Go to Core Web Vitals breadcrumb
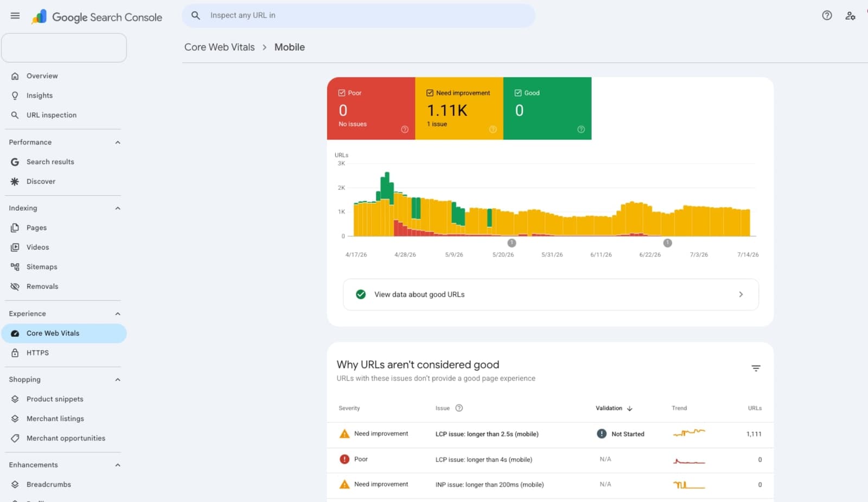 tap(219, 47)
